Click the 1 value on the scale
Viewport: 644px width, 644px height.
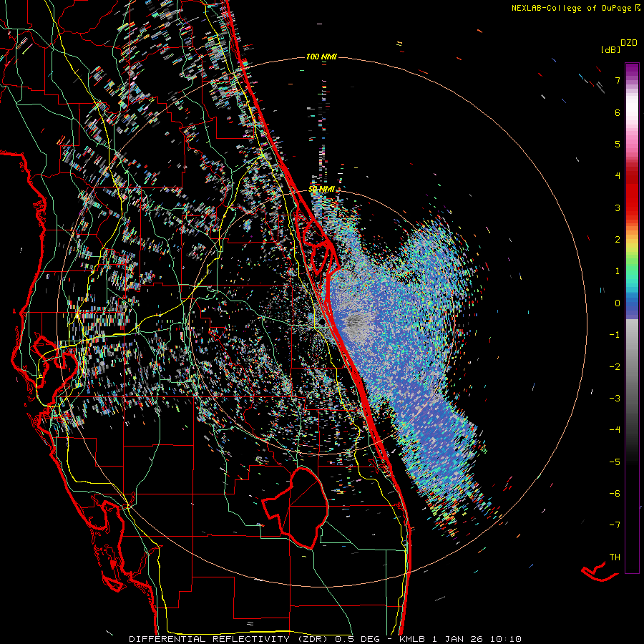click(618, 271)
